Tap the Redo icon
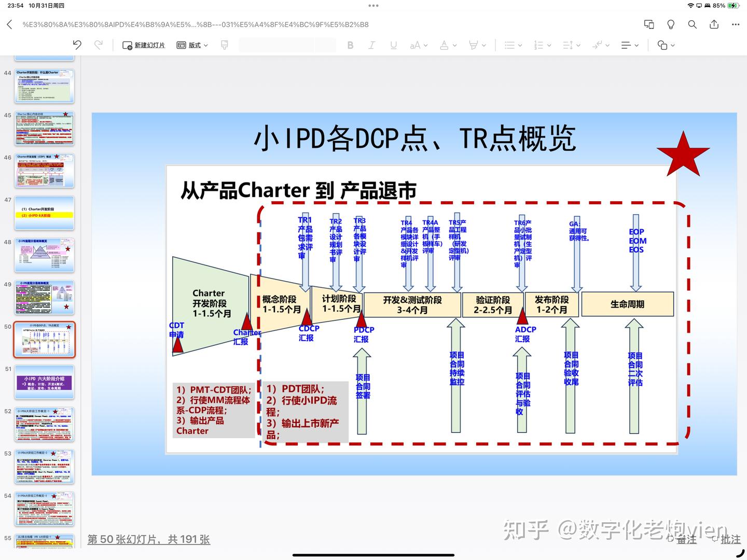747x560 pixels. tap(99, 45)
